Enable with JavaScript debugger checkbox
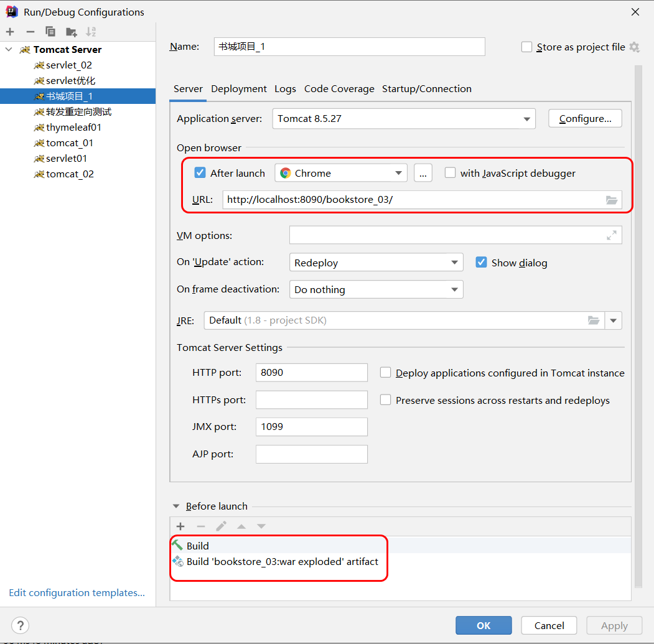654x644 pixels. (450, 173)
